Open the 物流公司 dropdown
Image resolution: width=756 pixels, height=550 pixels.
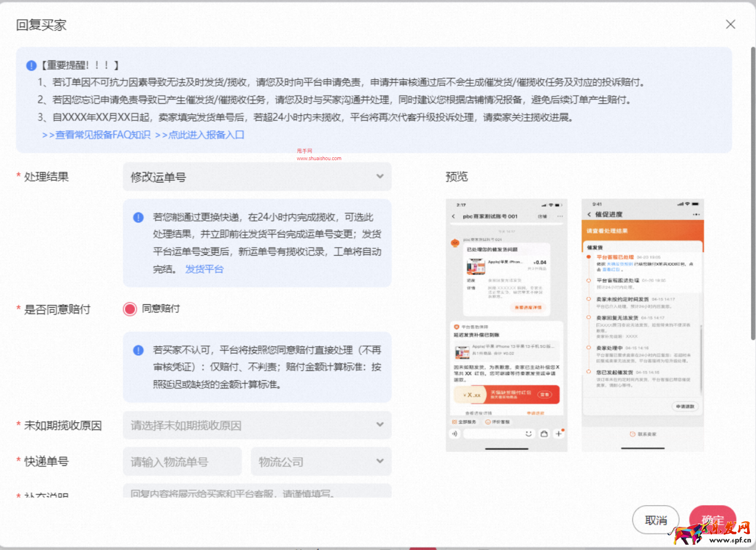click(321, 462)
